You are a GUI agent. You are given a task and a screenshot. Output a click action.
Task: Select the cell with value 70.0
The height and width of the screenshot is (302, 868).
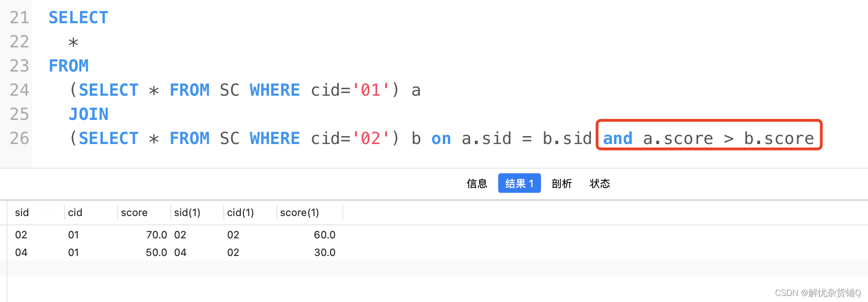point(156,235)
